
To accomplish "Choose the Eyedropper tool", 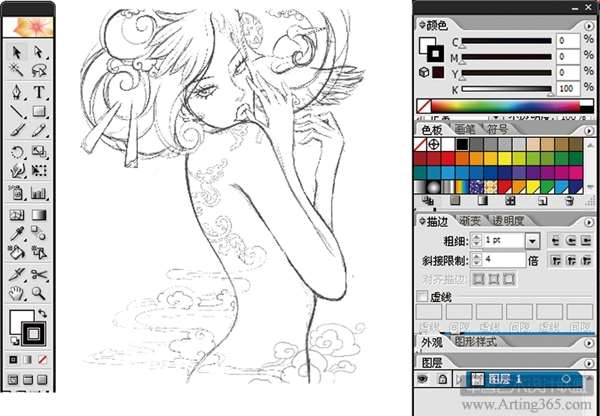I will click(17, 233).
